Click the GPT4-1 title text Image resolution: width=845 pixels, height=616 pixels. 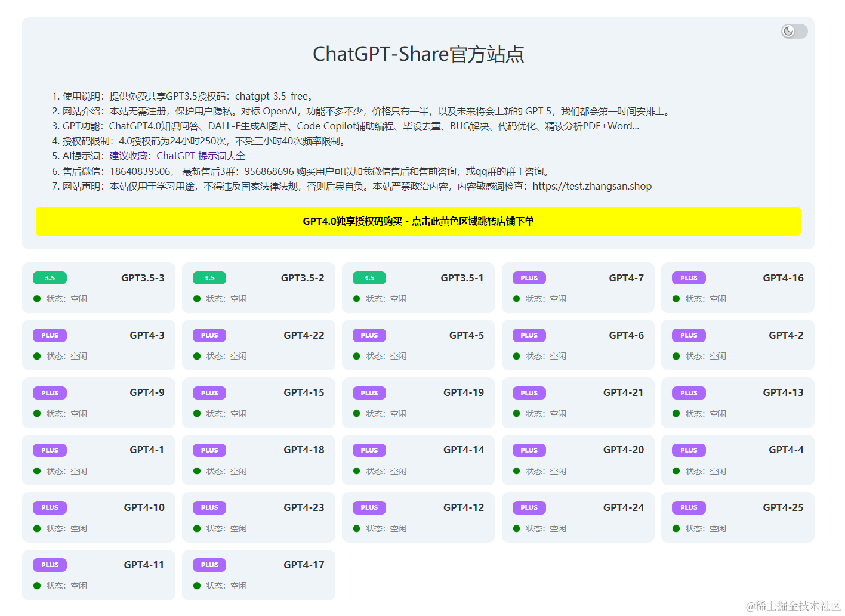click(147, 450)
